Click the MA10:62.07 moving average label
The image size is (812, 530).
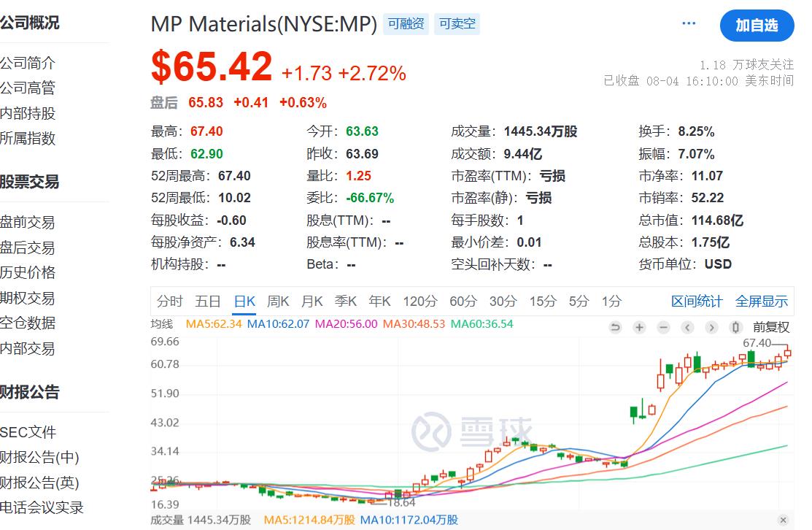click(278, 324)
